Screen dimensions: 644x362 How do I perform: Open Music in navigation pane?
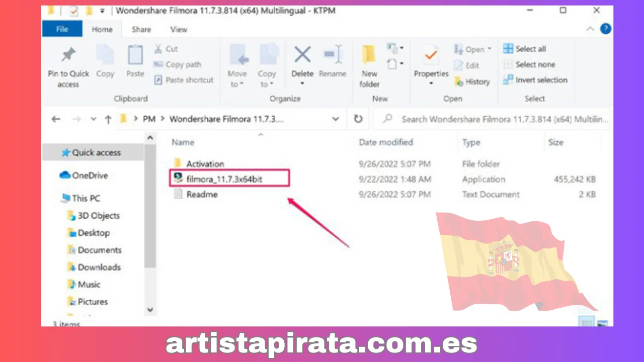tap(84, 284)
